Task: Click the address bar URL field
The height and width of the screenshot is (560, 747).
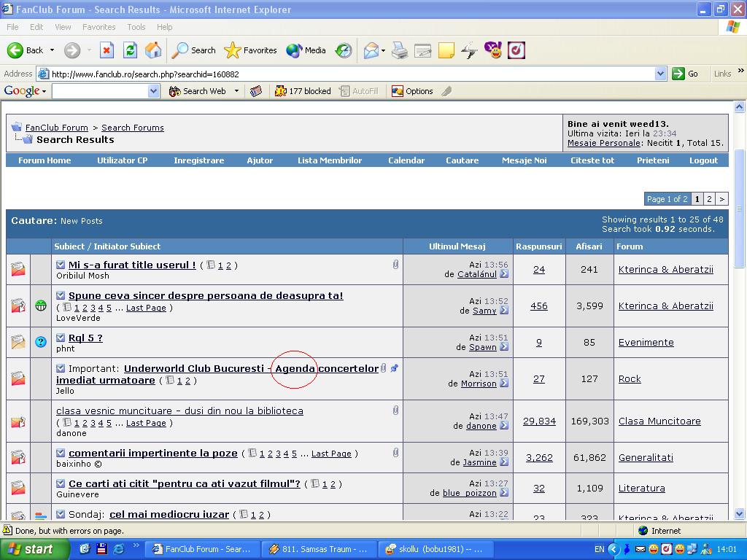Action: 352,74
